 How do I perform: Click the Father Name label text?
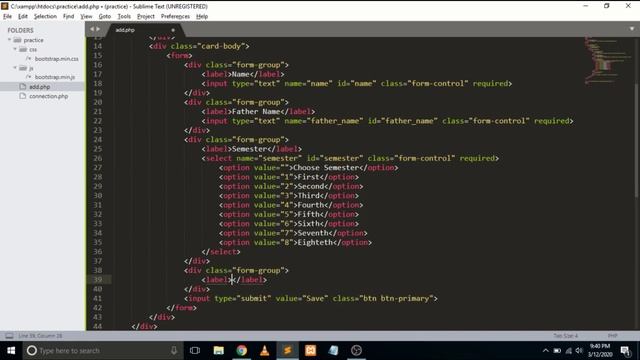pos(256,111)
